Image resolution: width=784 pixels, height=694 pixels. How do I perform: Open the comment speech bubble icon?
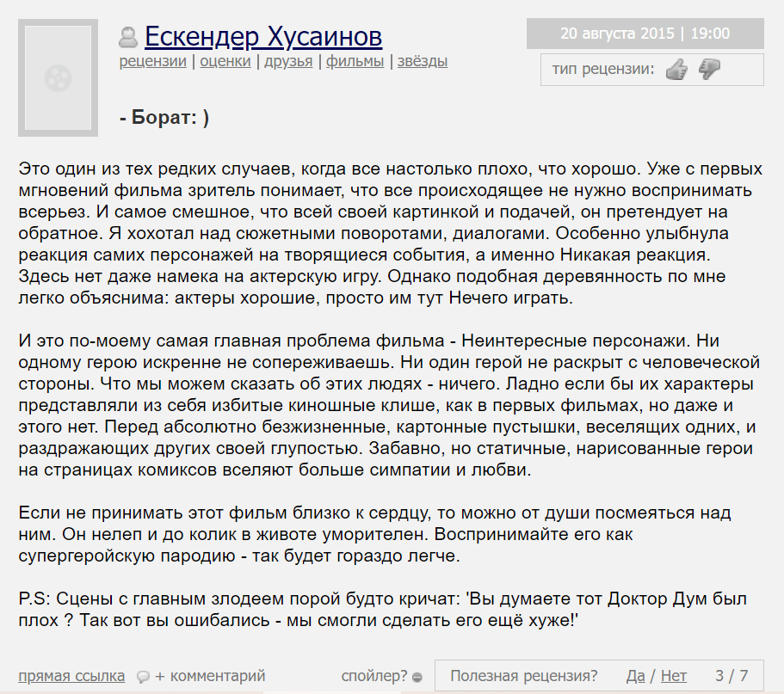(x=142, y=676)
